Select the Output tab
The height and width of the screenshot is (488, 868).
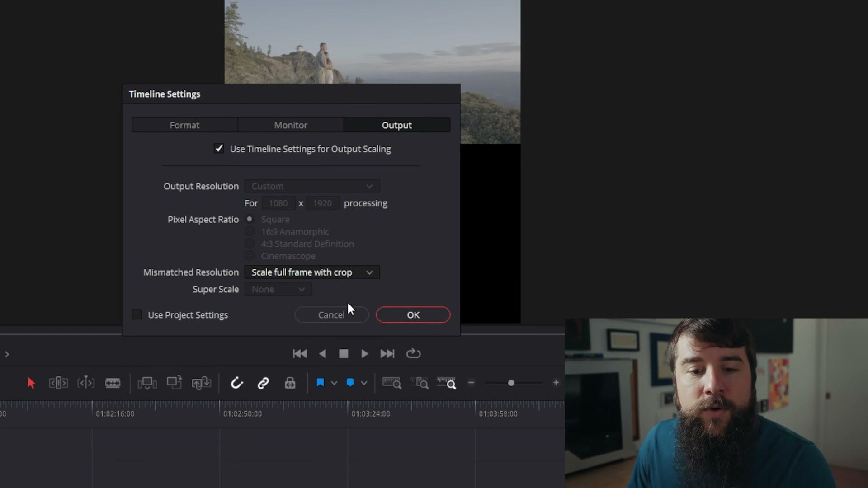pos(397,125)
